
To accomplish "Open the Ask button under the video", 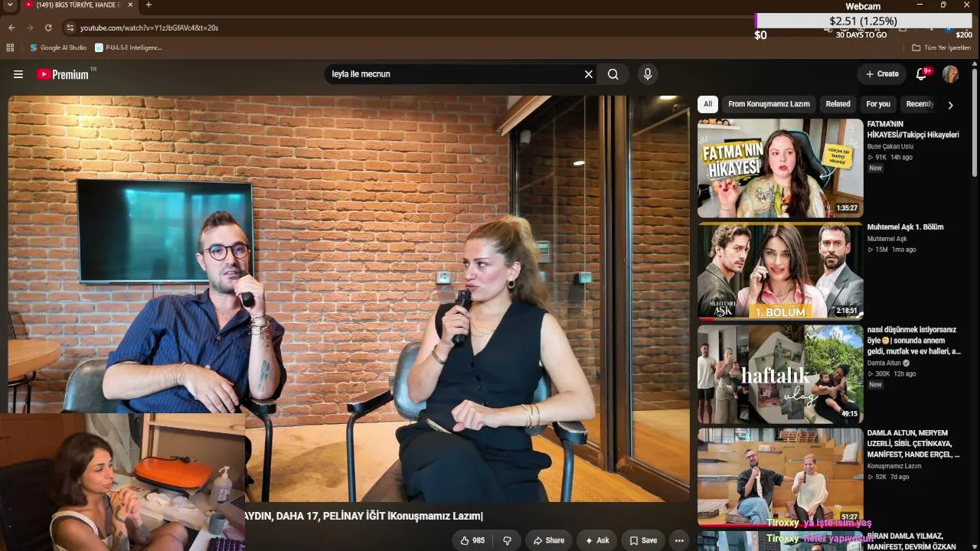I will [x=596, y=540].
